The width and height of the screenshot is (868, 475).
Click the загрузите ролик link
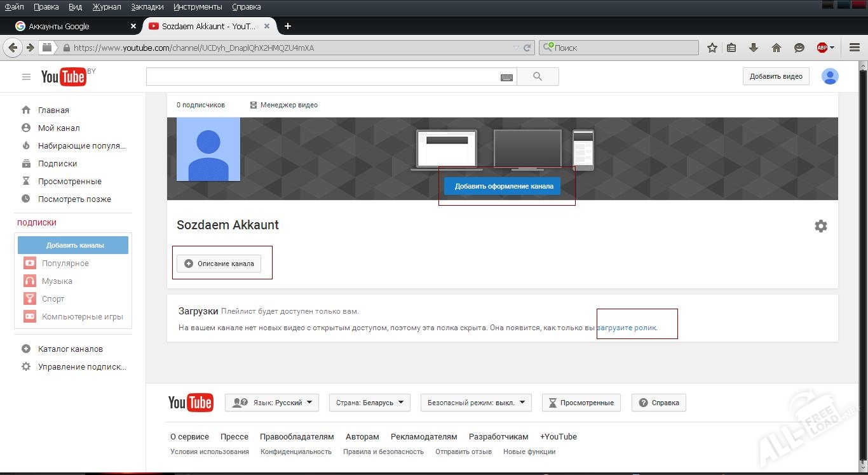coord(626,328)
